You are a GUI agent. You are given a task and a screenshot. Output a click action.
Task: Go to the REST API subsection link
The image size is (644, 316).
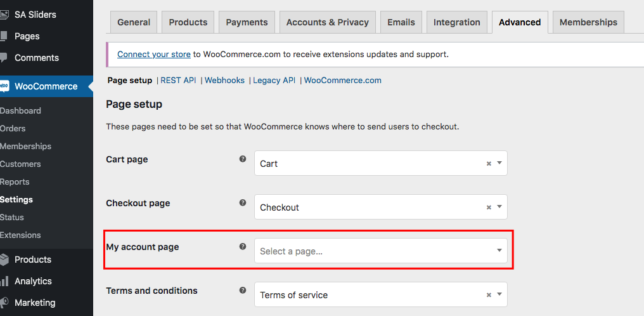[x=178, y=81]
